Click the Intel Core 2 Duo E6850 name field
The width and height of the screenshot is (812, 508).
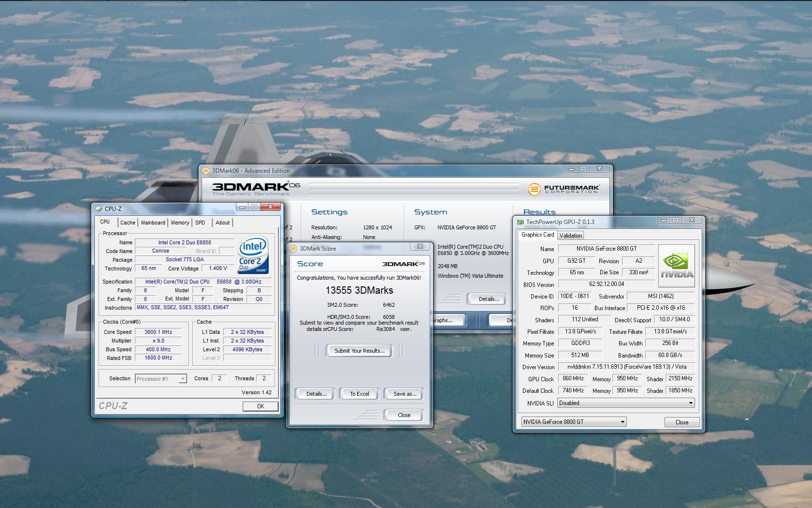pos(185,242)
